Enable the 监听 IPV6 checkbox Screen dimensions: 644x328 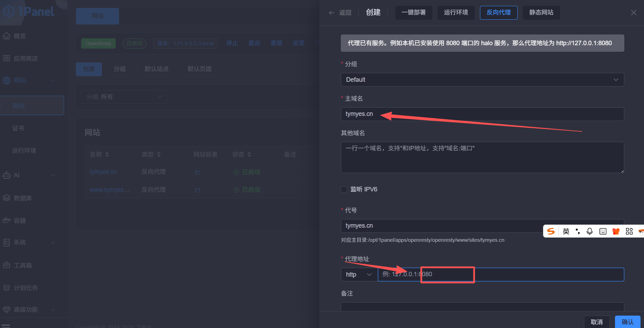[x=344, y=189]
